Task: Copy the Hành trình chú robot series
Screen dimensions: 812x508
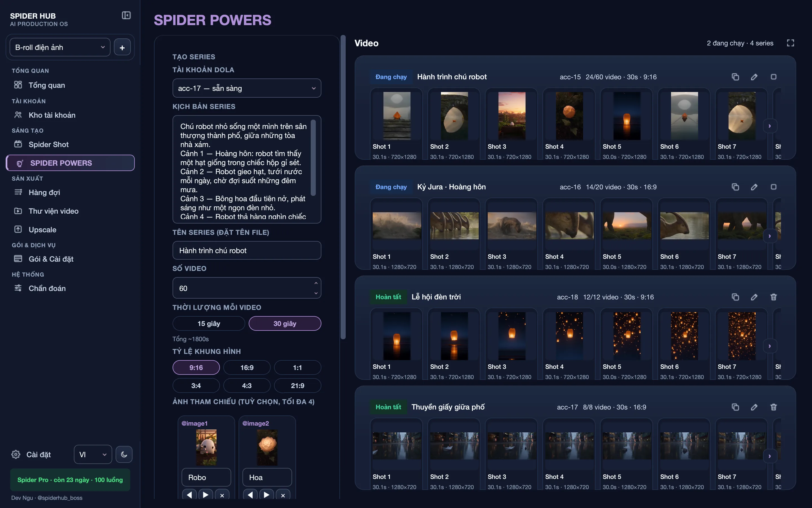Action: [735, 77]
